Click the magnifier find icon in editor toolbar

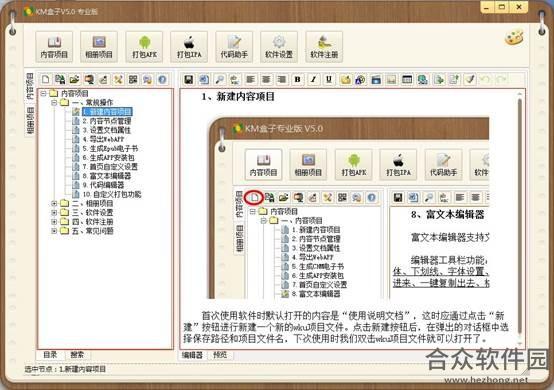(220, 79)
